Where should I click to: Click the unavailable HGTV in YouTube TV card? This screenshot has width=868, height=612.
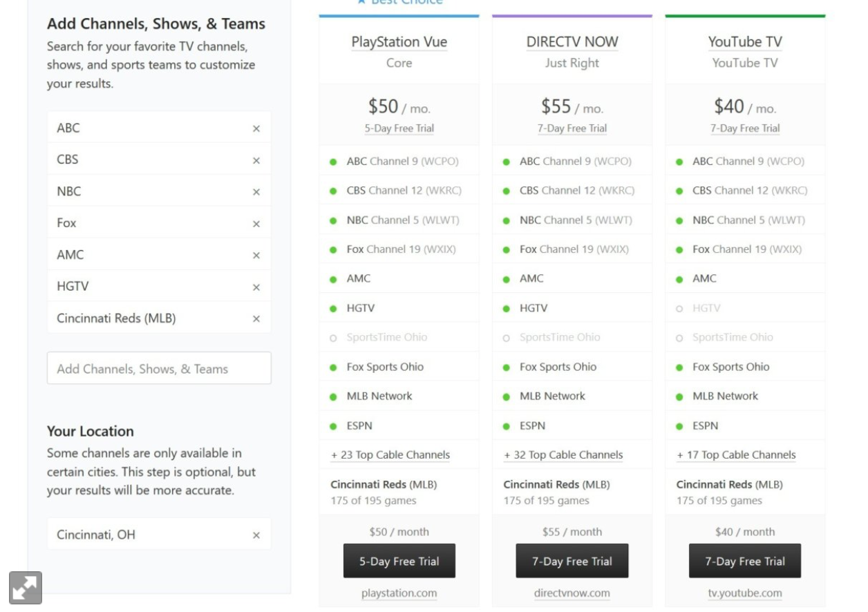click(706, 308)
